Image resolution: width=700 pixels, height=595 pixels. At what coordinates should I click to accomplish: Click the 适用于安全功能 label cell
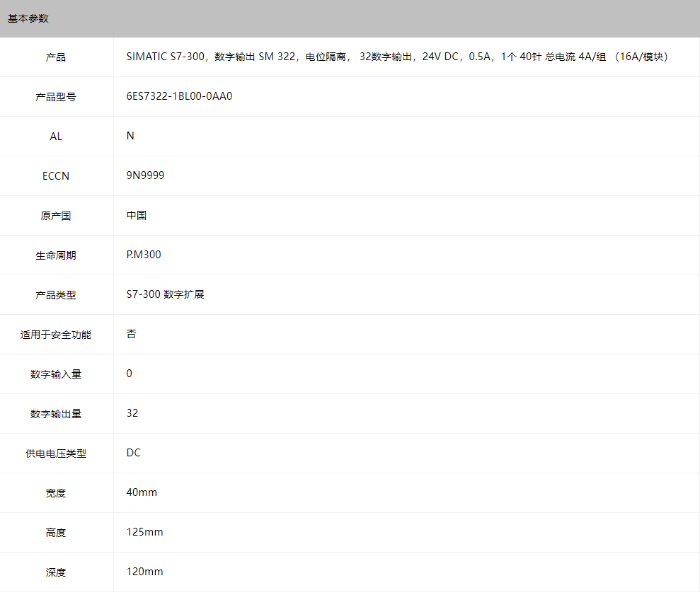point(56,335)
